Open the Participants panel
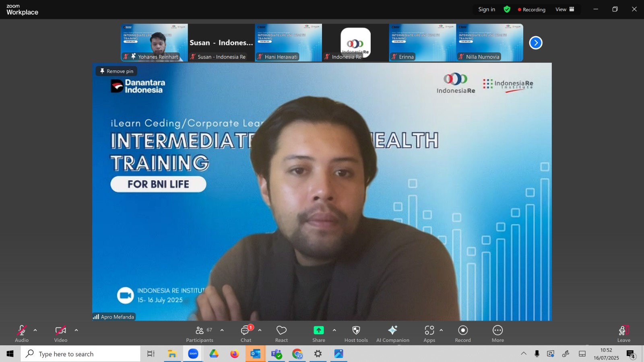Viewport: 644px width, 362px height. [x=200, y=334]
